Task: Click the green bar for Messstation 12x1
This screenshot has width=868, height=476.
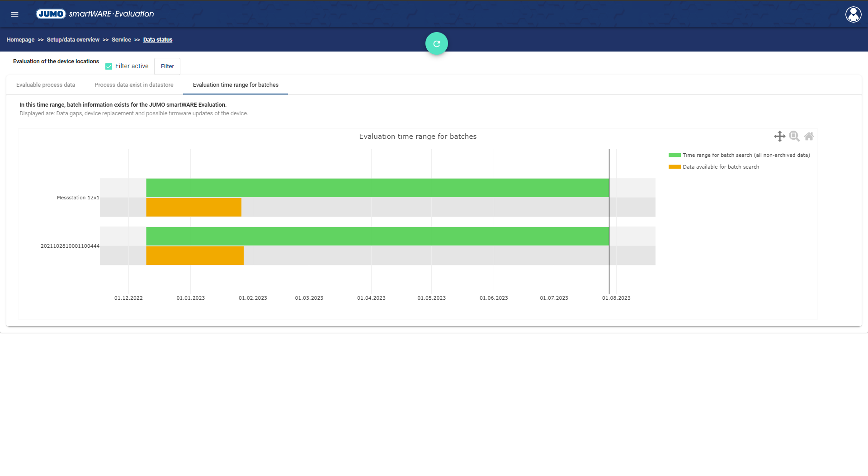Action: point(377,188)
